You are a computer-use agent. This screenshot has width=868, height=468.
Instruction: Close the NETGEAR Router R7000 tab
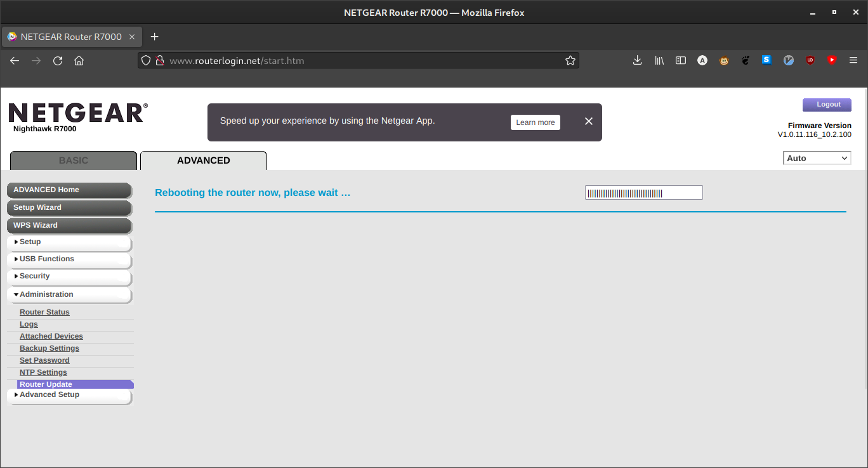132,37
